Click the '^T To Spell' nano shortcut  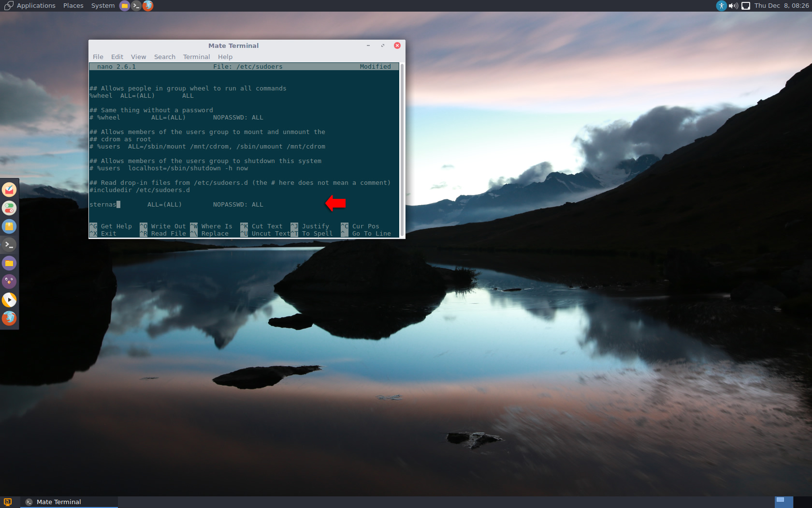point(312,234)
